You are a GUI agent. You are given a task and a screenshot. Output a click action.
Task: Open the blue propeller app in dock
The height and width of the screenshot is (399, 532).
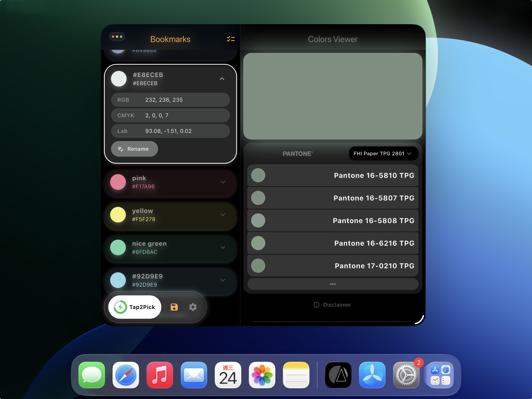pyautogui.click(x=372, y=375)
